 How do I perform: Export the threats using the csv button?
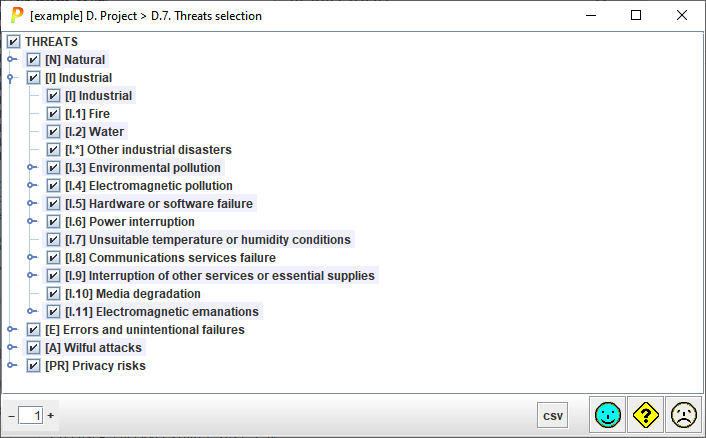553,415
